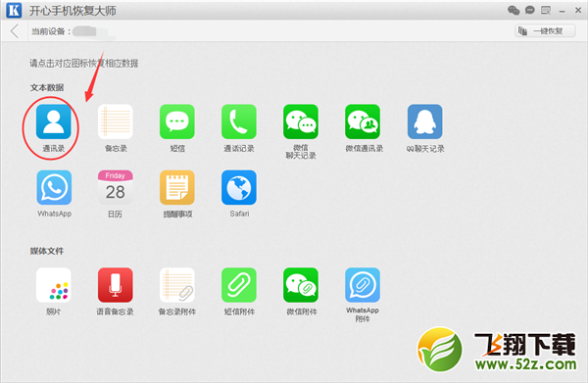Viewport: 588px width, 383px height.
Task: Open the WhatsApp recovery icon
Action: (54, 187)
